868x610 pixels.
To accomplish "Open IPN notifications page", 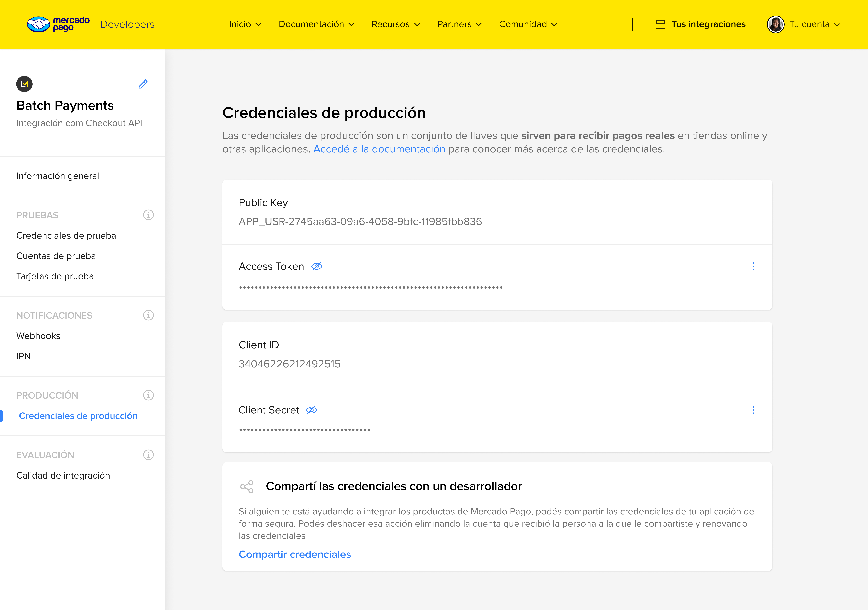I will (23, 356).
